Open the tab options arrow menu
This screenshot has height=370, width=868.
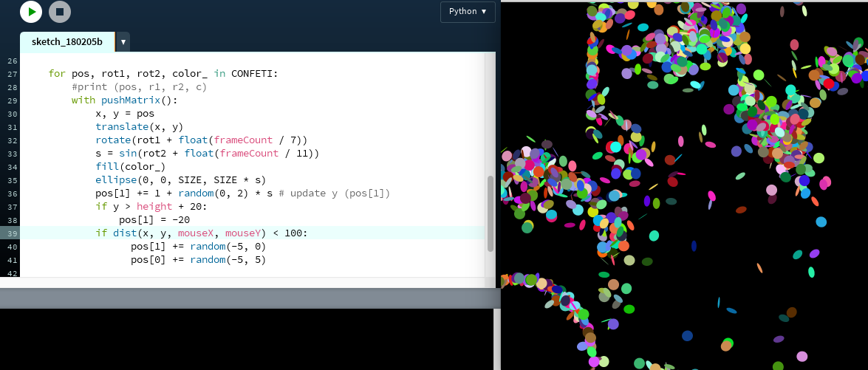pyautogui.click(x=123, y=42)
